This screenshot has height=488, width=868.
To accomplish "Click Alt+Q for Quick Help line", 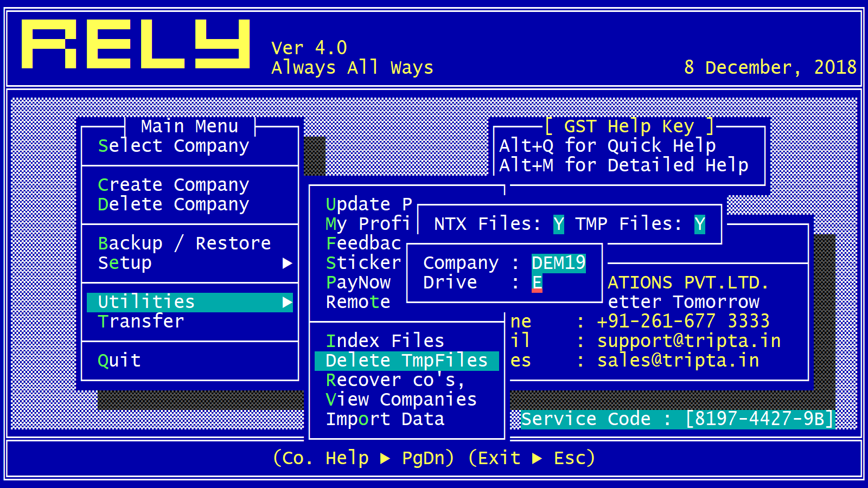I will coord(608,146).
